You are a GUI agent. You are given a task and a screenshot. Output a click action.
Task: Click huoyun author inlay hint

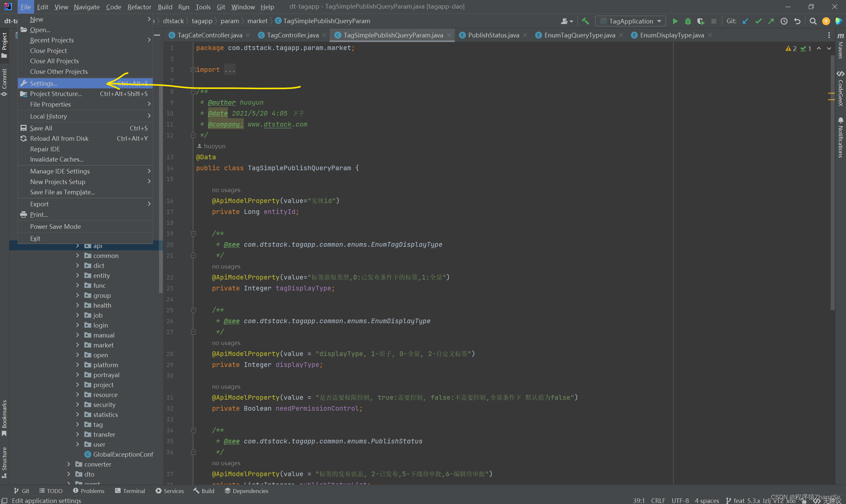point(211,146)
